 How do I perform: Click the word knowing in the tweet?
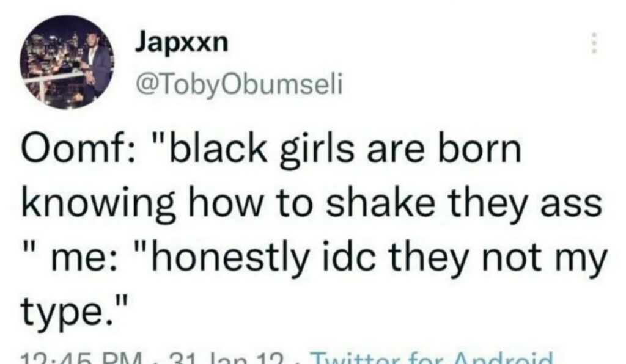coord(98,203)
